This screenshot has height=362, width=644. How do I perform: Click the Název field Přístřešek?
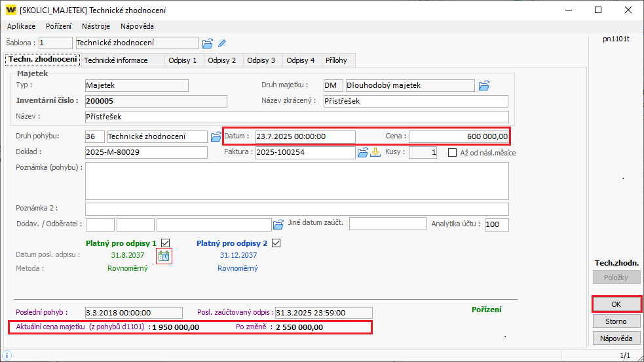(297, 117)
